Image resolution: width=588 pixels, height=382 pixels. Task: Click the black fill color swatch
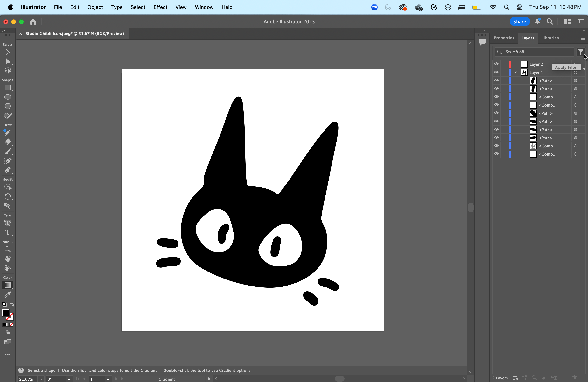click(x=6, y=313)
